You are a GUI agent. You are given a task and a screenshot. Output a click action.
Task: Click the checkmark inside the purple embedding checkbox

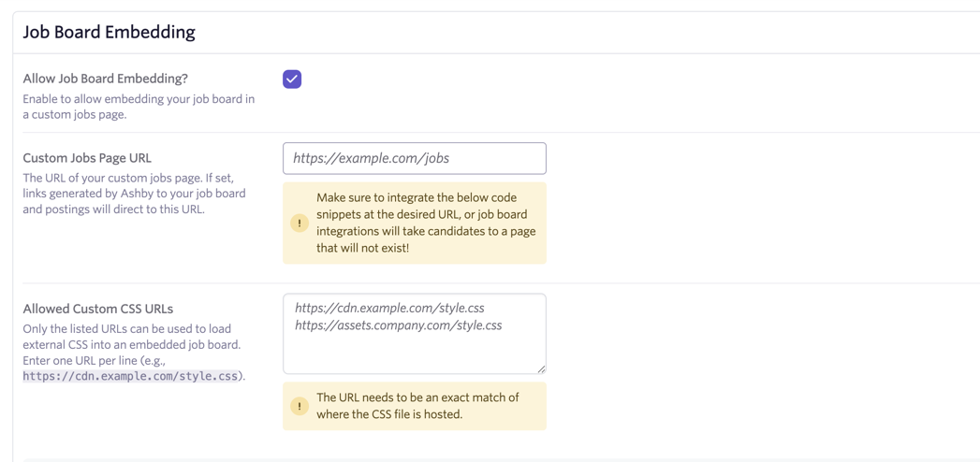292,79
